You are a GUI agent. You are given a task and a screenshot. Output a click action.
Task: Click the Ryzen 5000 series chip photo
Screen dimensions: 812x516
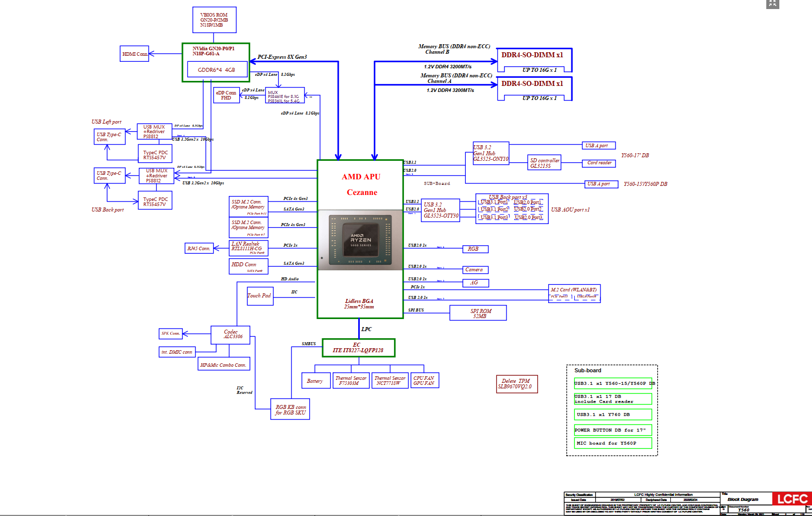[x=360, y=240]
